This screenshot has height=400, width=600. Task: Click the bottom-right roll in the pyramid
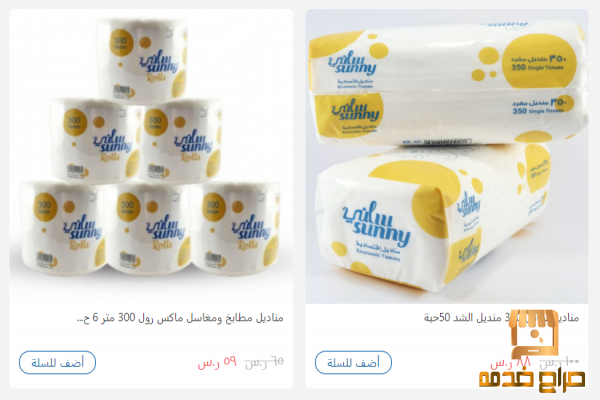pos(235,228)
